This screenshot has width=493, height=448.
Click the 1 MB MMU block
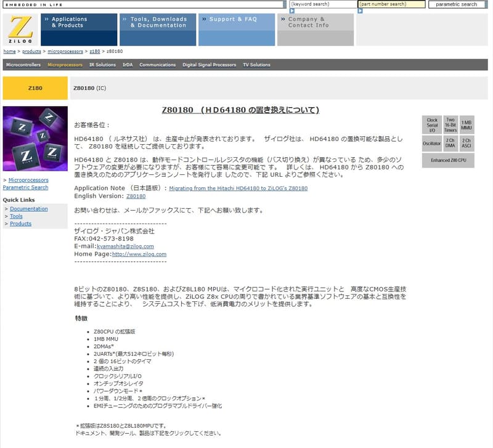click(x=465, y=124)
